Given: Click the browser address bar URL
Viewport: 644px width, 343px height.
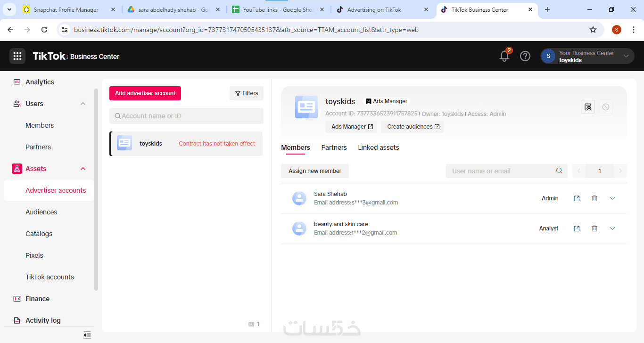Looking at the screenshot, I should pos(246,30).
